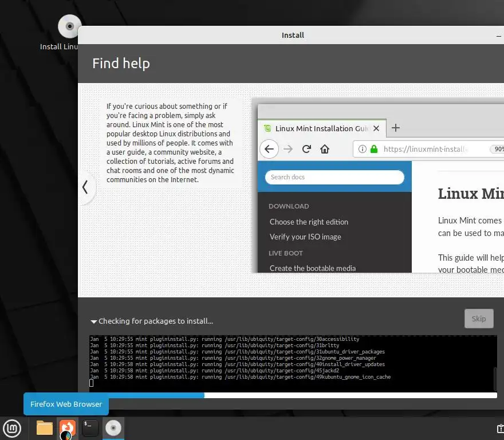Click the Find help description paragraph
504x440 pixels.
click(x=170, y=143)
